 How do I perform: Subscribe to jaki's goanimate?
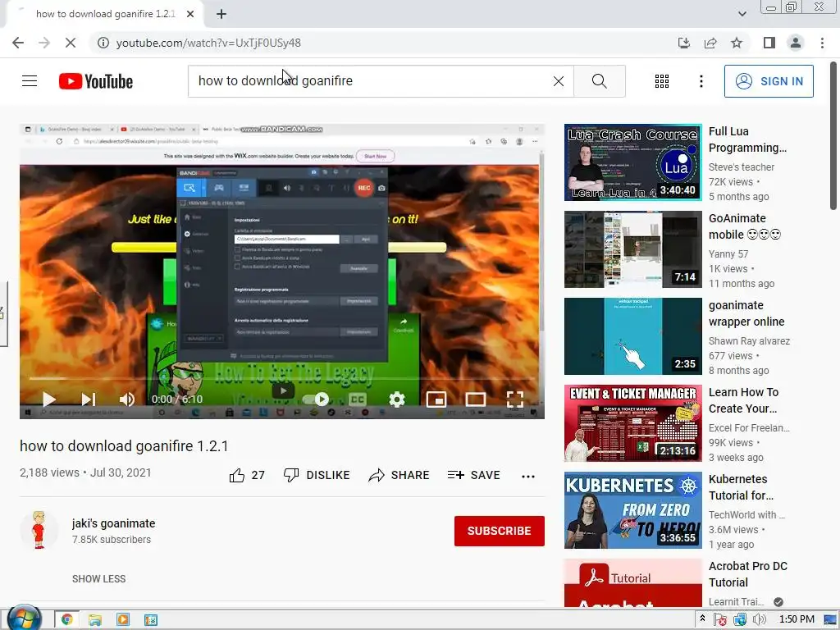tap(500, 531)
